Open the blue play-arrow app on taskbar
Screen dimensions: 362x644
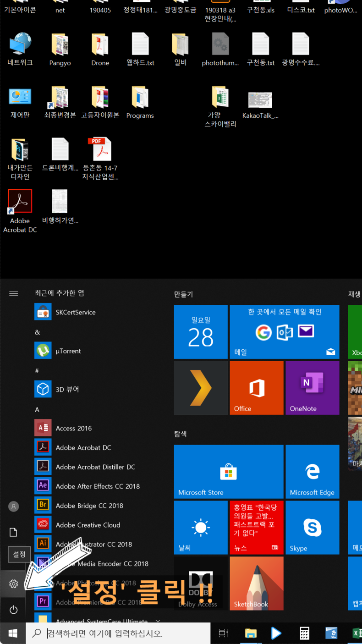[276, 633]
